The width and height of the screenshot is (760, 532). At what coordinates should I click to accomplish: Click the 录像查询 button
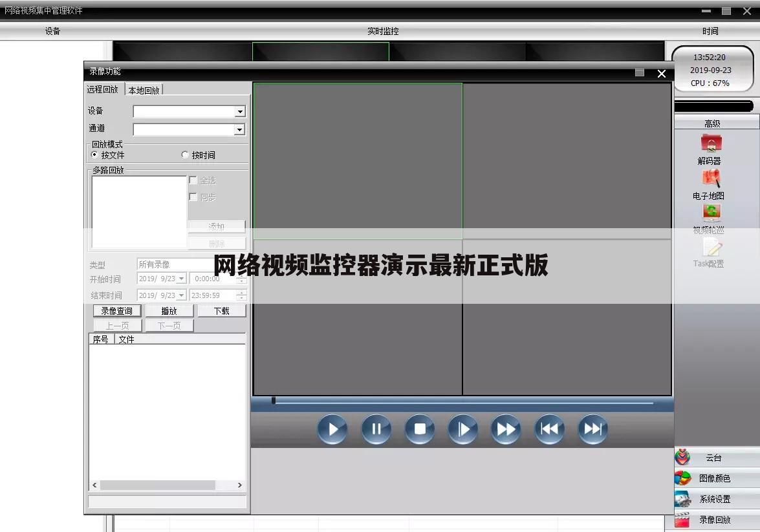click(x=117, y=310)
